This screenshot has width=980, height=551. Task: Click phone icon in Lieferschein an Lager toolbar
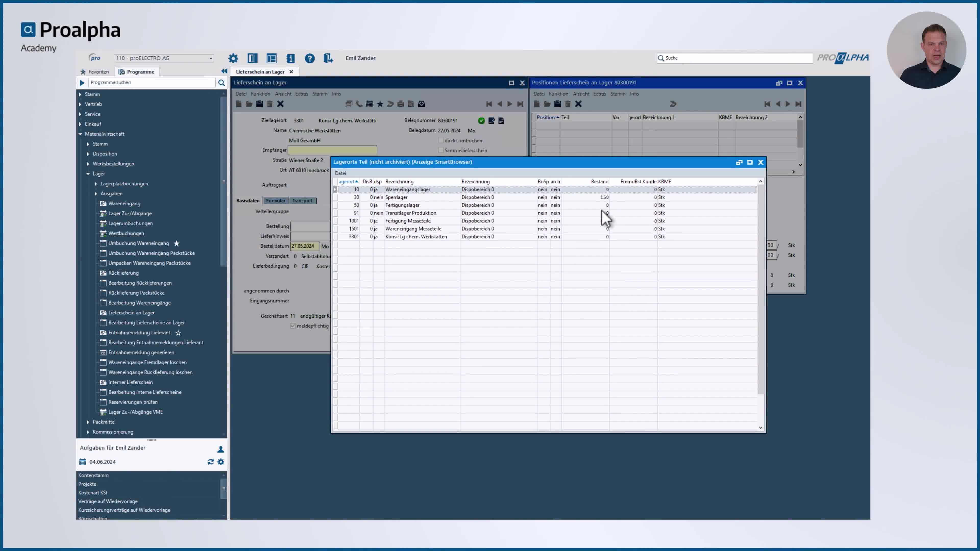pyautogui.click(x=359, y=104)
